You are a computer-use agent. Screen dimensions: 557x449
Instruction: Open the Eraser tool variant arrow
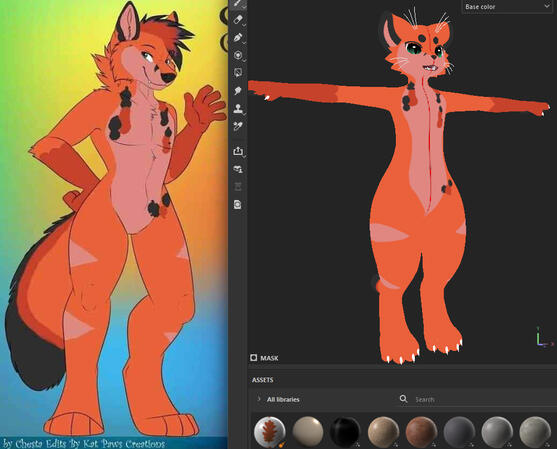click(244, 25)
